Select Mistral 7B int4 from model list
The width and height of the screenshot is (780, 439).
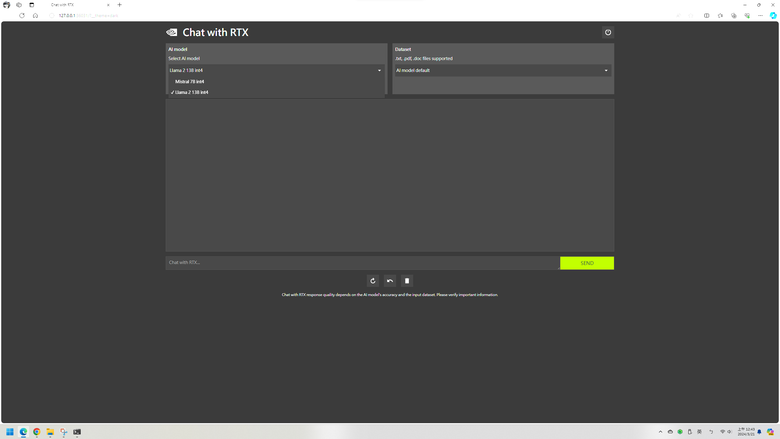(276, 82)
